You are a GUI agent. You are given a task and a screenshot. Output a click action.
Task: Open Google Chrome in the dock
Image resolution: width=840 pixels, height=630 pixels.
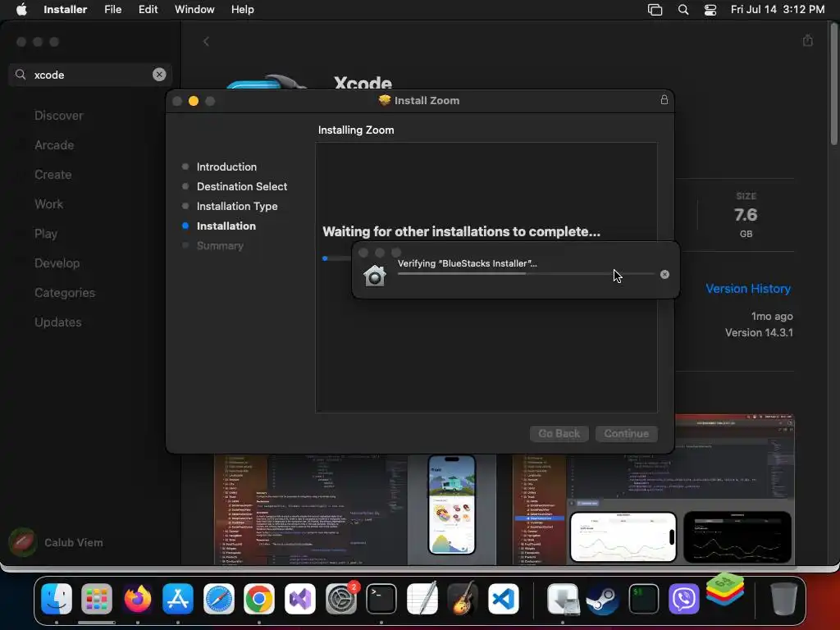259,599
